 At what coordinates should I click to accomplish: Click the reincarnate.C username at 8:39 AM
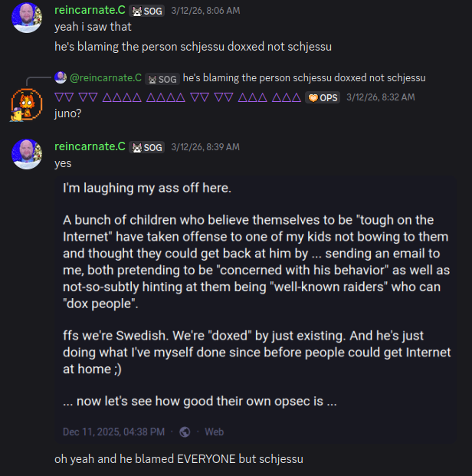pos(90,146)
